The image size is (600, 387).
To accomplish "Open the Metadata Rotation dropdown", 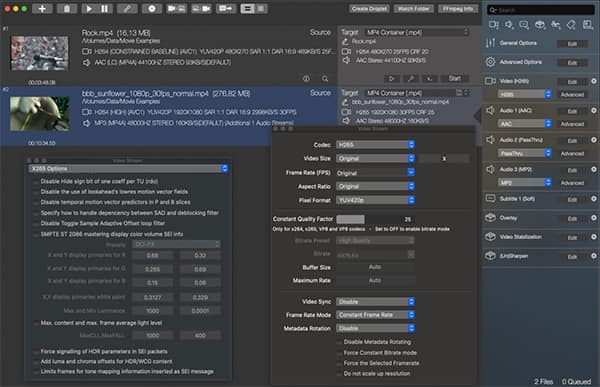I will coord(375,328).
